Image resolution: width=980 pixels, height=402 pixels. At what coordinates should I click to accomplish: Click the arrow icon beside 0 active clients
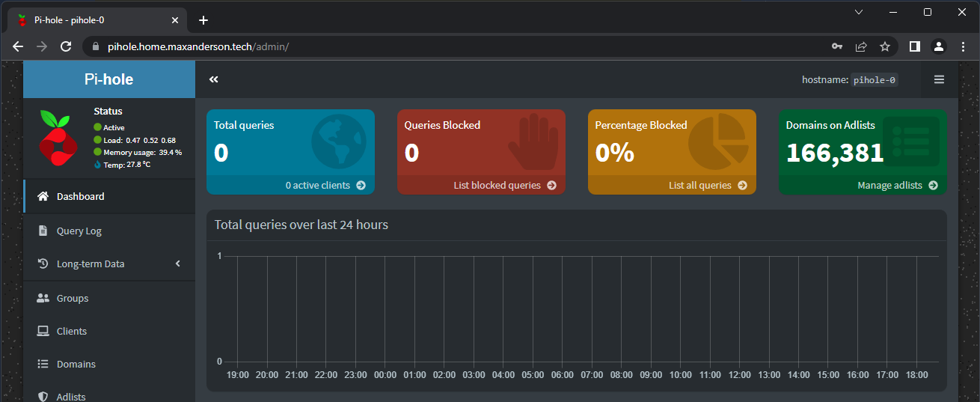361,185
